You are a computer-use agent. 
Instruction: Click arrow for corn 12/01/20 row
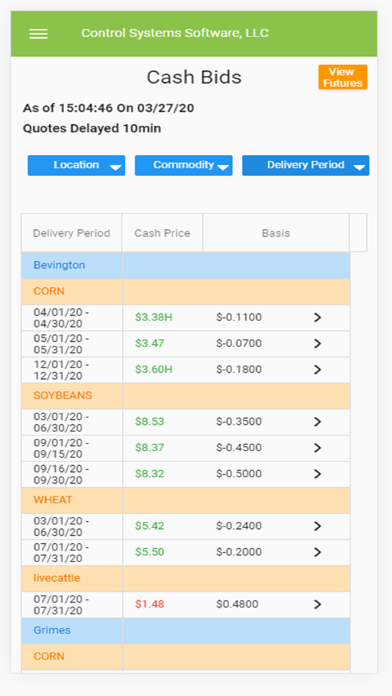click(x=317, y=370)
